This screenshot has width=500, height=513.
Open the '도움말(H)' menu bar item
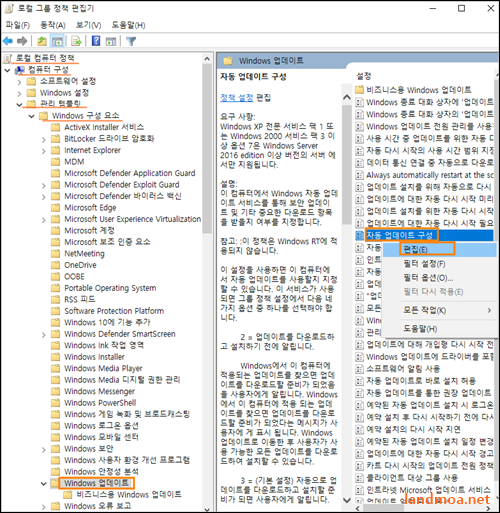click(x=128, y=25)
